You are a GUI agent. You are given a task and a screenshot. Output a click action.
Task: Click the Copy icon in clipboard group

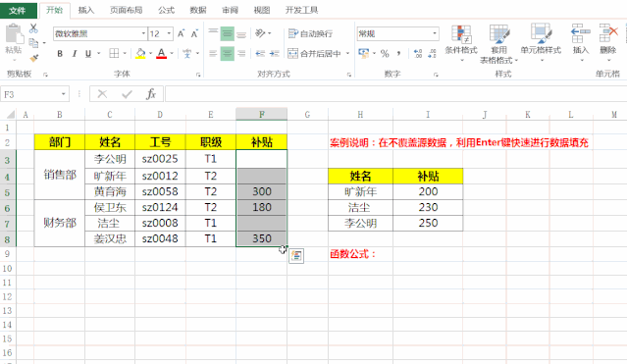[x=33, y=42]
